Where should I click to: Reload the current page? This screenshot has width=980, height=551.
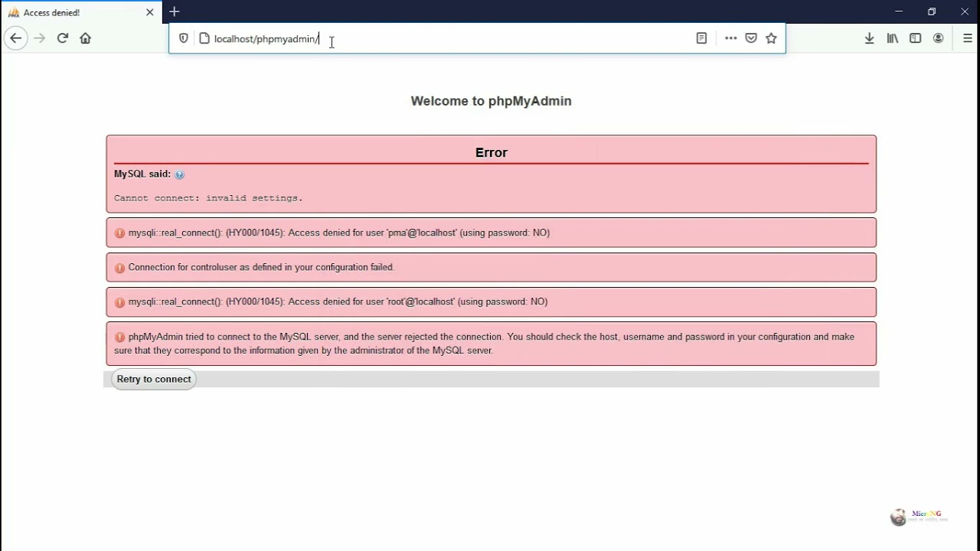63,38
